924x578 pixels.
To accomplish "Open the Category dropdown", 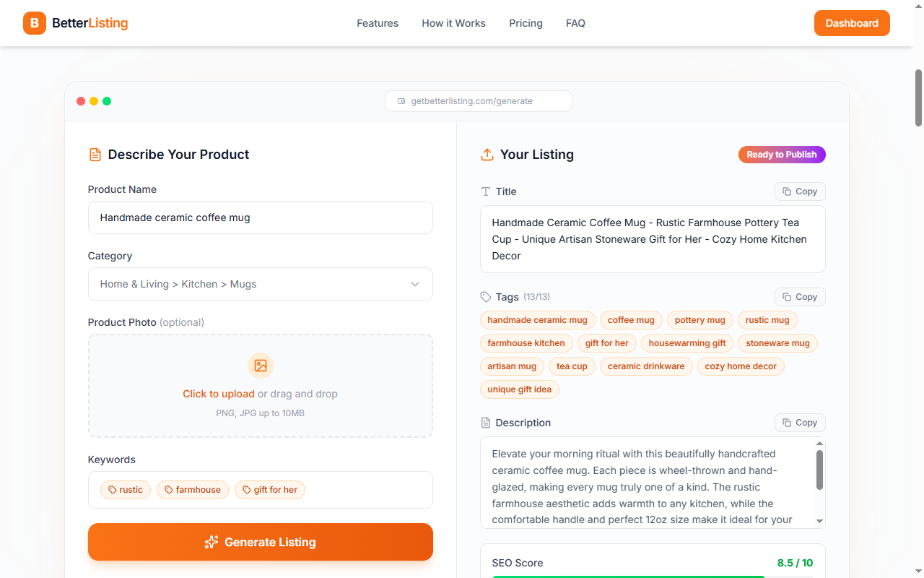I will pos(260,284).
